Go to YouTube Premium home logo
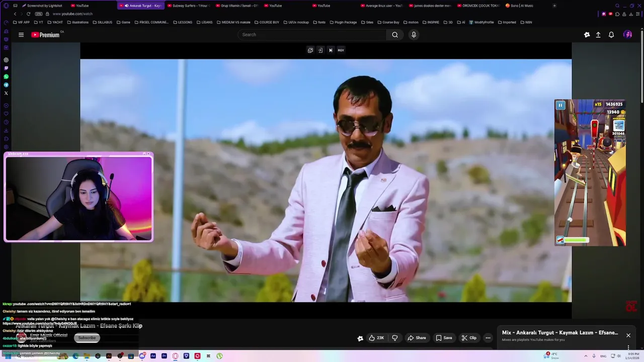Image resolution: width=644 pixels, height=362 pixels. click(45, 35)
